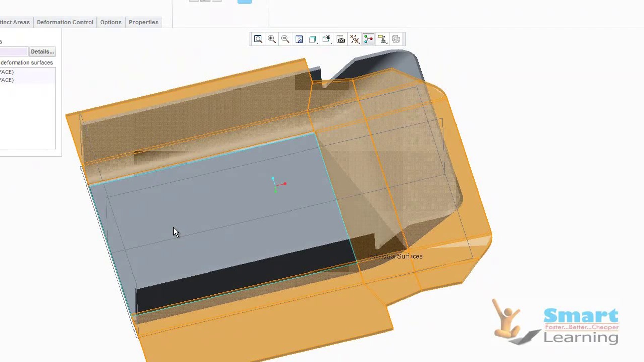Select the FACE surface tree item
The height and width of the screenshot is (362, 644).
tap(7, 72)
